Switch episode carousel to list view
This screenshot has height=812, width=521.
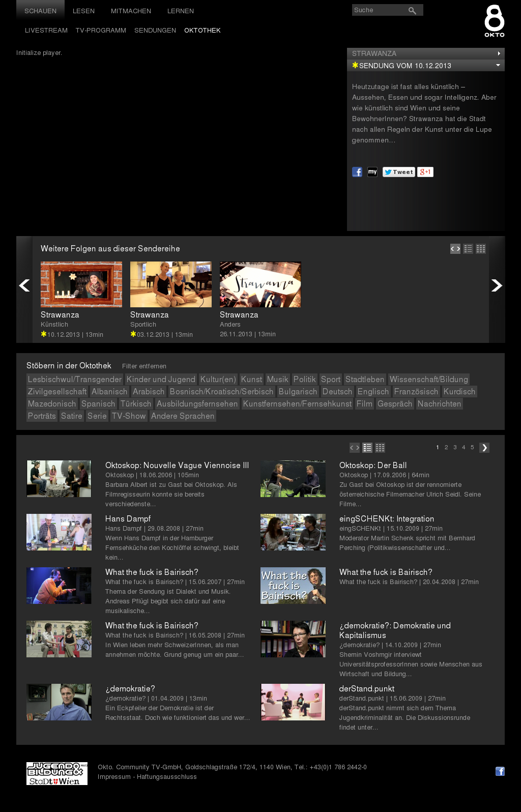tap(468, 249)
